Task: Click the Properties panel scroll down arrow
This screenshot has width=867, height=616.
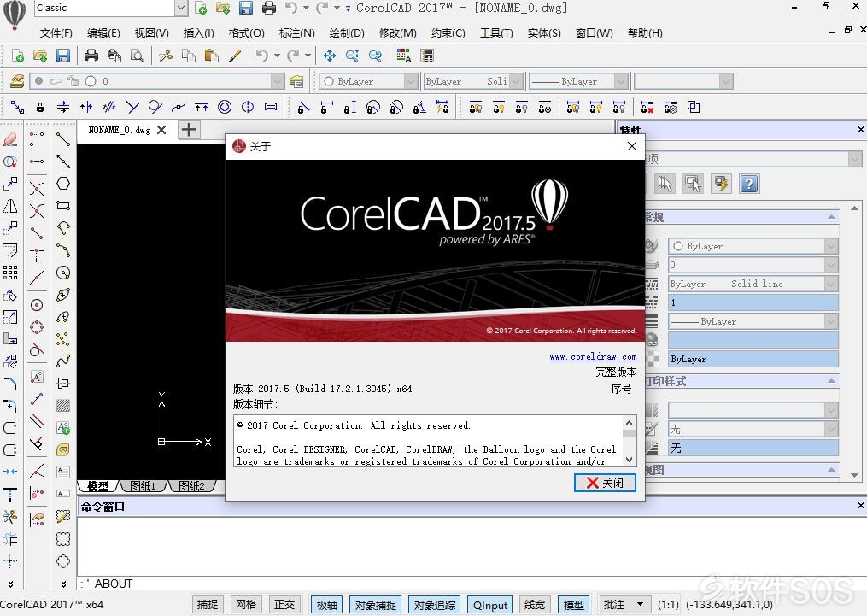Action: click(854, 476)
